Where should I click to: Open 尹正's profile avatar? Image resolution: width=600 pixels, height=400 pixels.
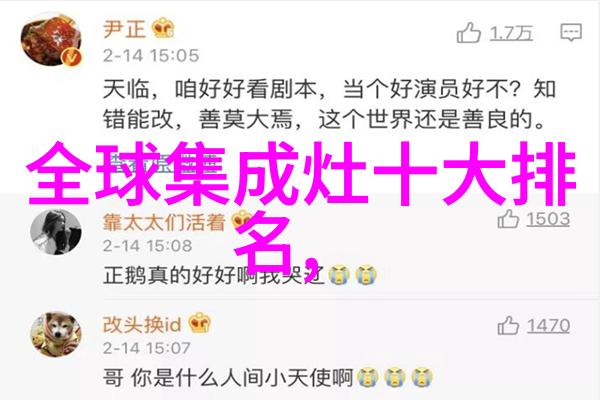52,41
